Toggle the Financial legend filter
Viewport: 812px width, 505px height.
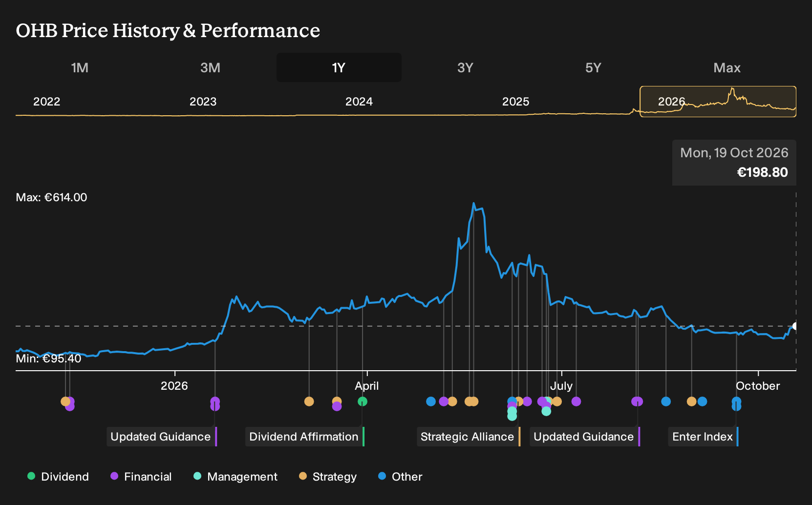click(x=141, y=477)
